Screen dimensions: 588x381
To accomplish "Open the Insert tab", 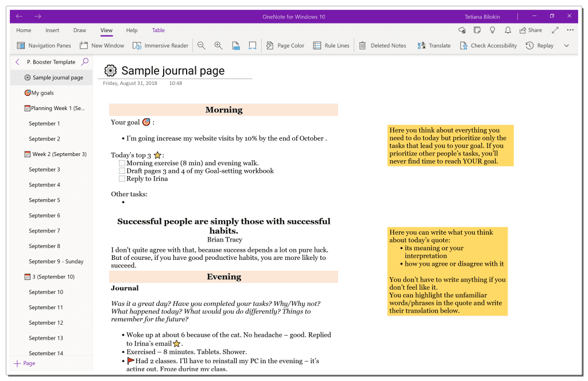I will (52, 30).
